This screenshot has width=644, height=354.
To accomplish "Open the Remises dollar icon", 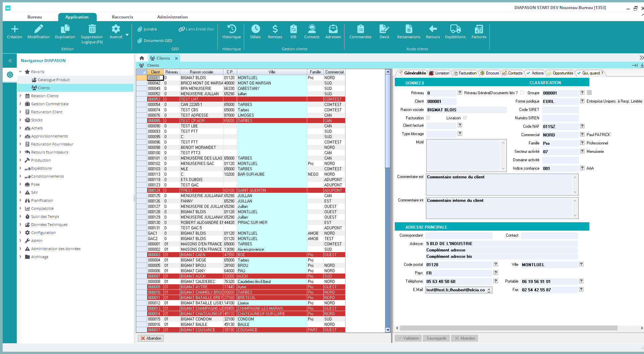I will [x=275, y=29].
